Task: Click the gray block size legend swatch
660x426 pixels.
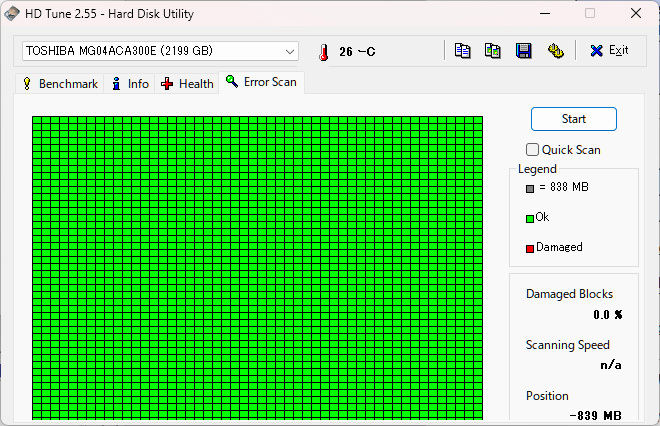Action: [x=530, y=189]
